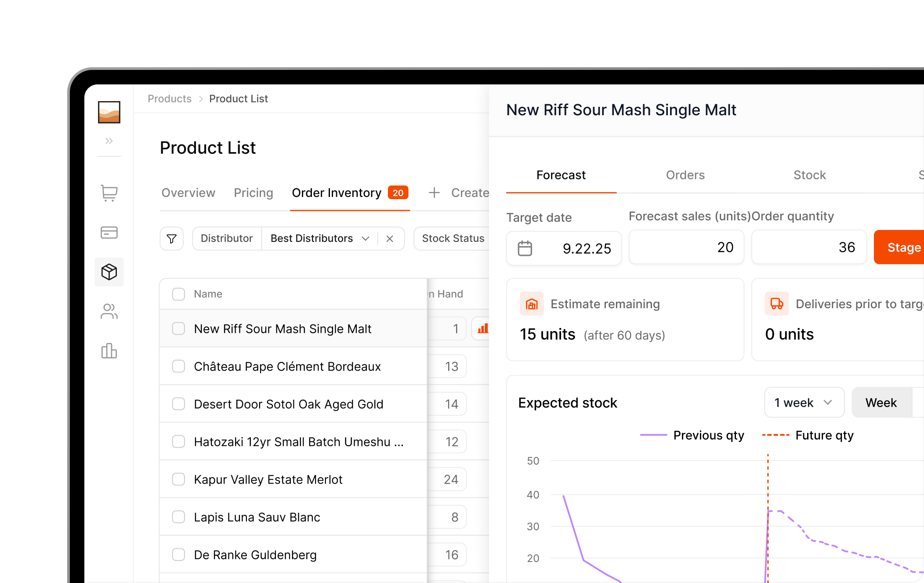
Task: Expand the 1 week range dropdown
Action: [x=804, y=402]
